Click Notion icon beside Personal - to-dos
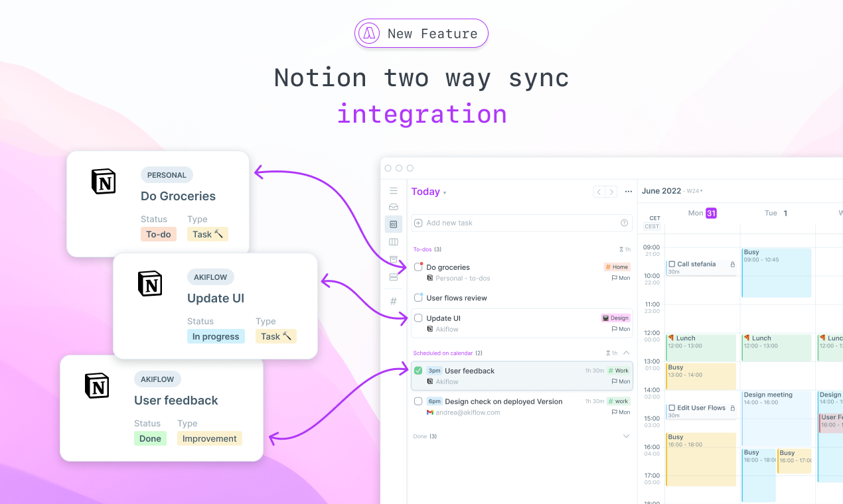843x504 pixels. point(430,279)
